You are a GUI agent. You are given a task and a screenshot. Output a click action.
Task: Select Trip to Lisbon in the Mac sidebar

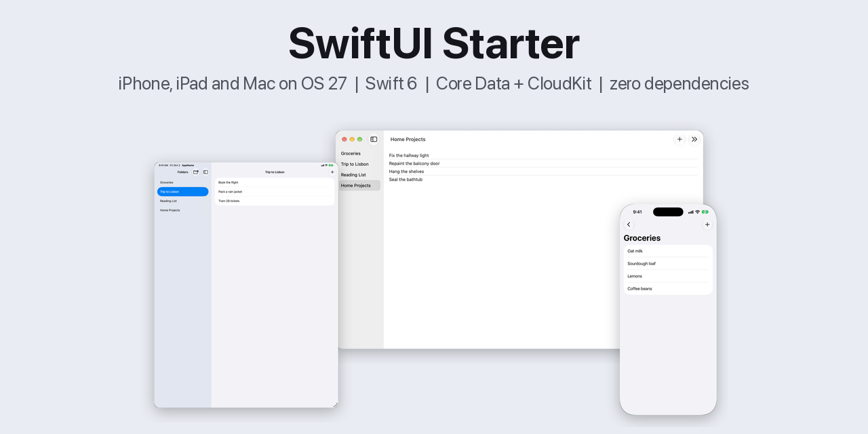point(360,164)
